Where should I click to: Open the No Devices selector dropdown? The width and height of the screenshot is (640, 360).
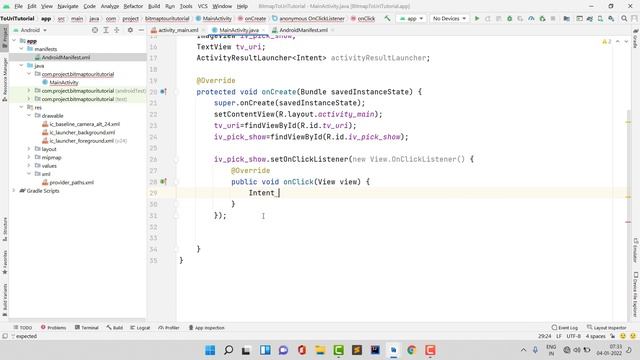pyautogui.click(x=449, y=19)
